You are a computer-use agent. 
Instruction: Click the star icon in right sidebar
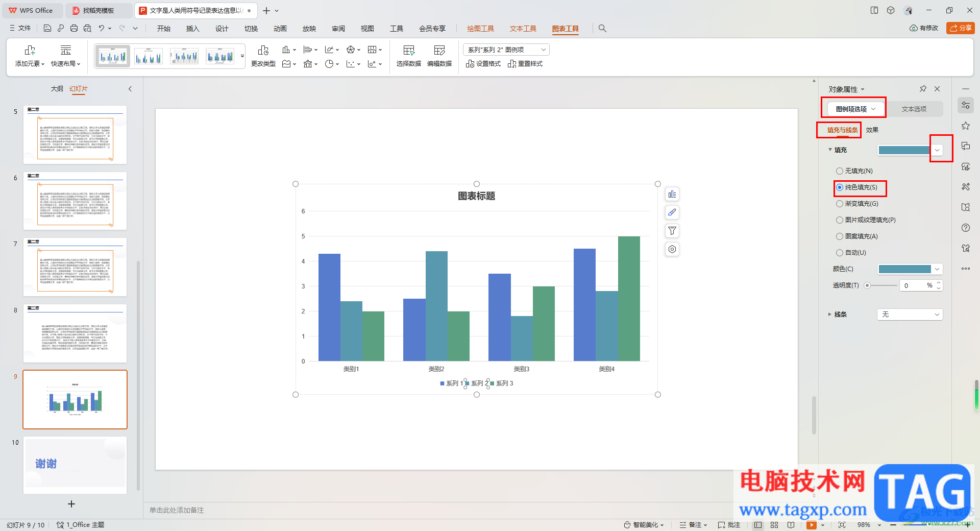click(x=966, y=126)
